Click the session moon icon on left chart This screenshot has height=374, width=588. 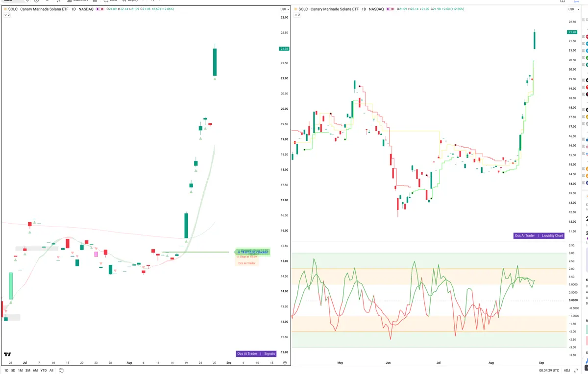(98, 9)
